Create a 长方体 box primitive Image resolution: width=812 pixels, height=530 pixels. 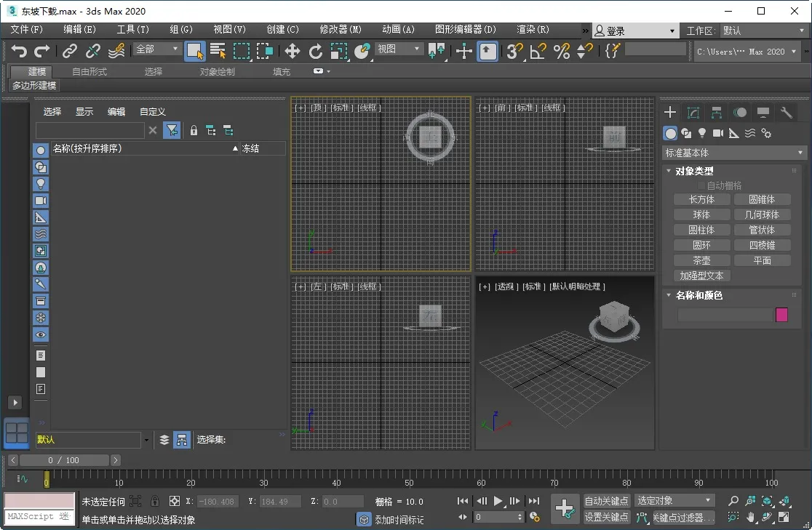[x=701, y=199]
